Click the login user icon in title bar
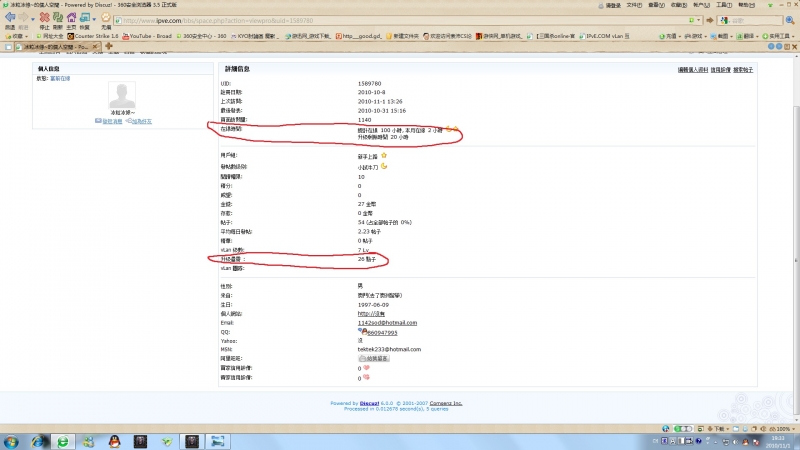800x450 pixels. pos(601,6)
